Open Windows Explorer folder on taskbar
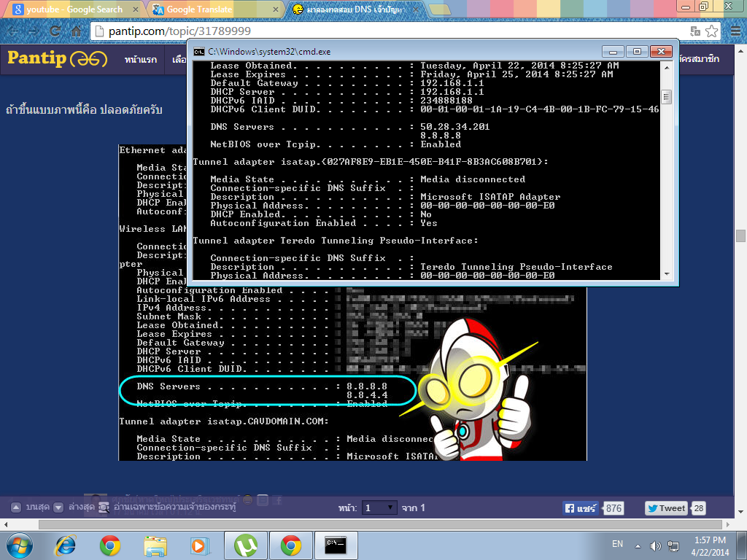 [x=155, y=545]
